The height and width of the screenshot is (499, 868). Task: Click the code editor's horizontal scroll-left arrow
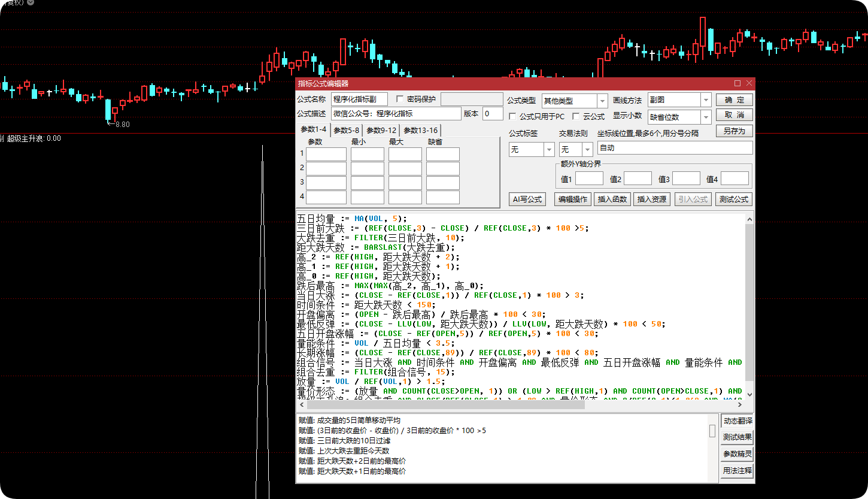click(x=301, y=404)
